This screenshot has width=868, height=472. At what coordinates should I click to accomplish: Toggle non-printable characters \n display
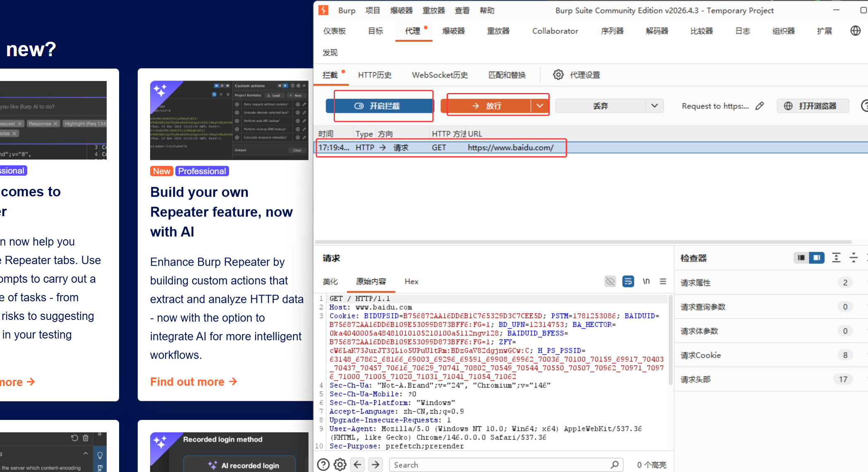click(646, 281)
